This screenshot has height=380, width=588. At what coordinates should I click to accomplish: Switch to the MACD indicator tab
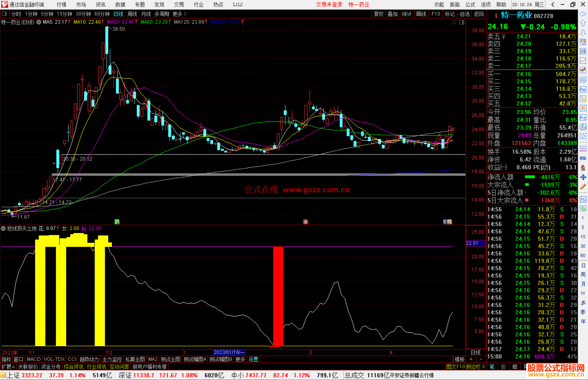[33, 359]
